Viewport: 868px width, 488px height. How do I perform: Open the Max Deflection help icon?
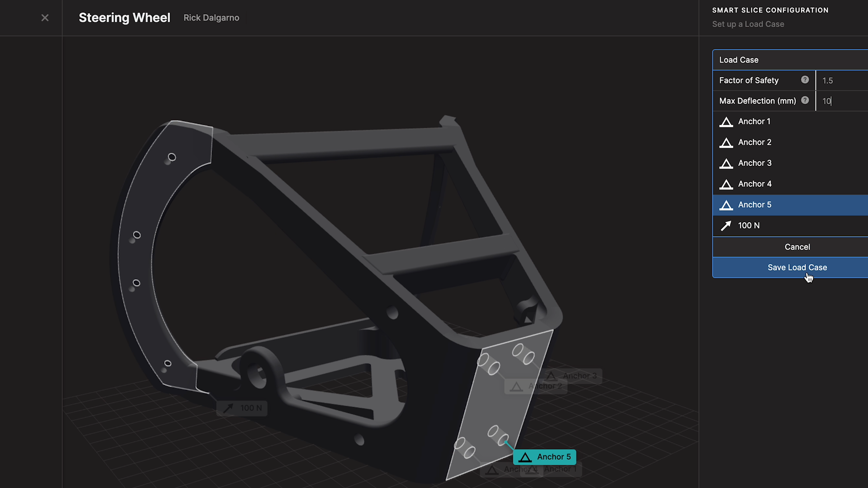pyautogui.click(x=805, y=100)
